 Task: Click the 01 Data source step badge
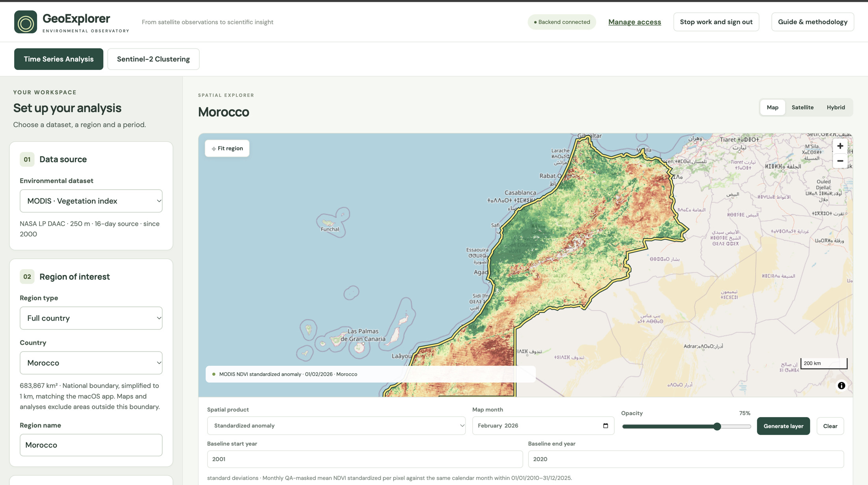point(27,160)
